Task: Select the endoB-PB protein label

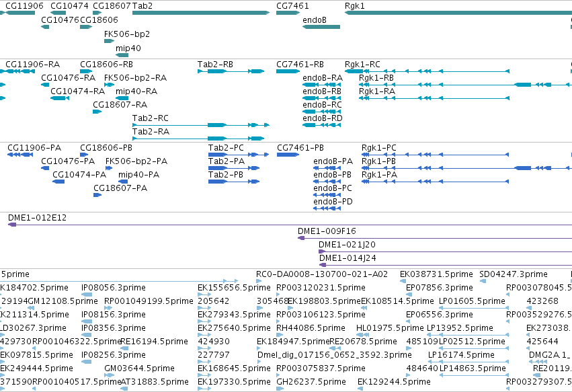Action: (x=332, y=175)
